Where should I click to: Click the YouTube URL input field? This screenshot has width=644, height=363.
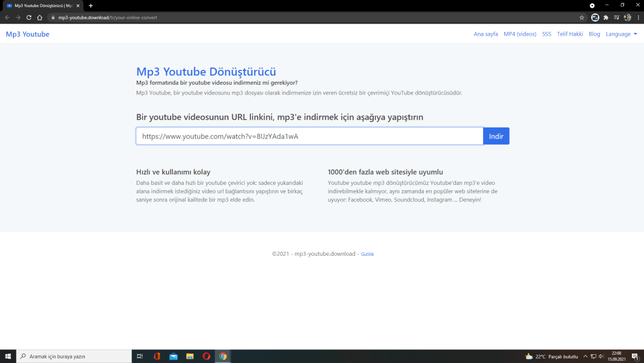[308, 135]
